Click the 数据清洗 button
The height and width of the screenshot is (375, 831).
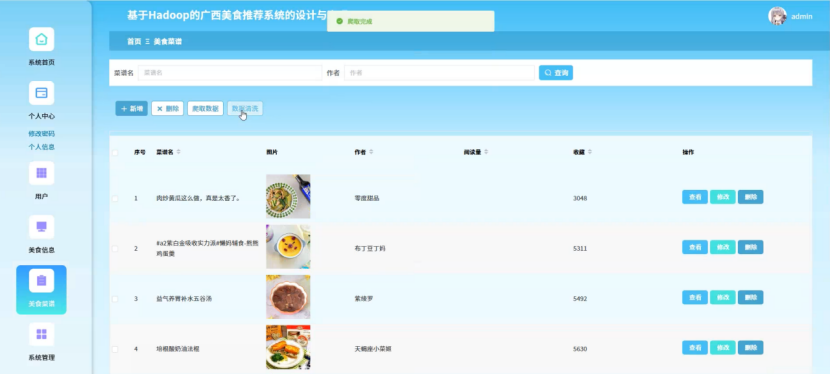245,109
